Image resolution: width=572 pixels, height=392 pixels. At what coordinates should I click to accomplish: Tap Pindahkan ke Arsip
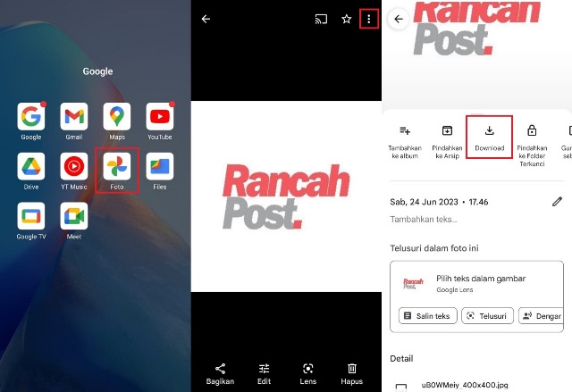[447, 142]
